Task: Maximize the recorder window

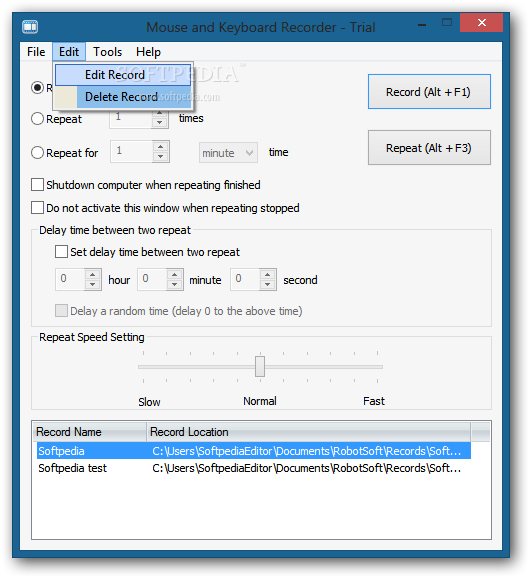Action: (x=447, y=23)
